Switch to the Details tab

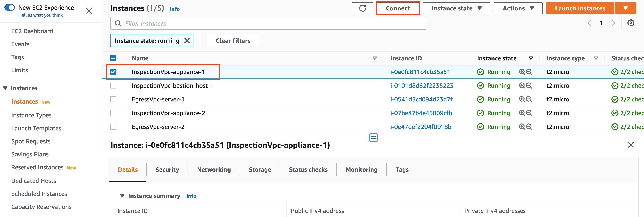(x=128, y=170)
